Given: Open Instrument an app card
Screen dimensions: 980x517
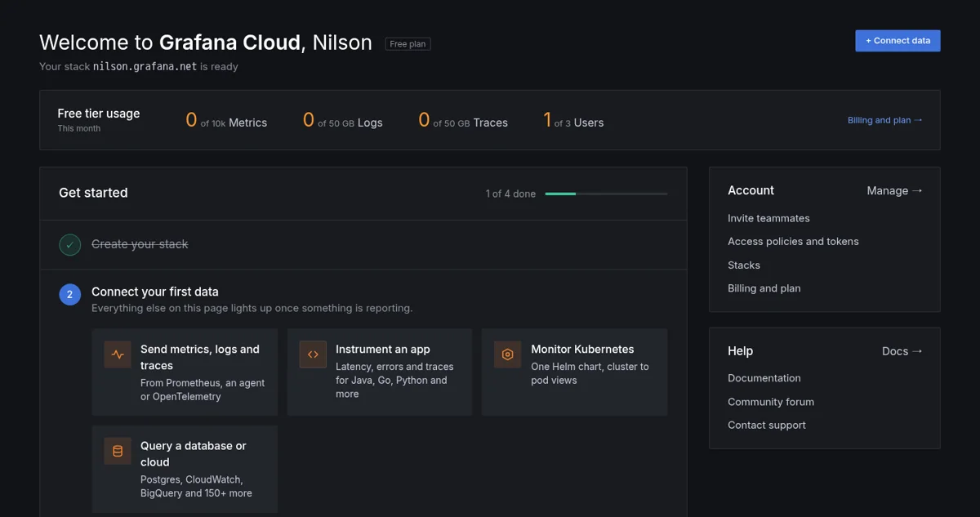Looking at the screenshot, I should pyautogui.click(x=380, y=372).
